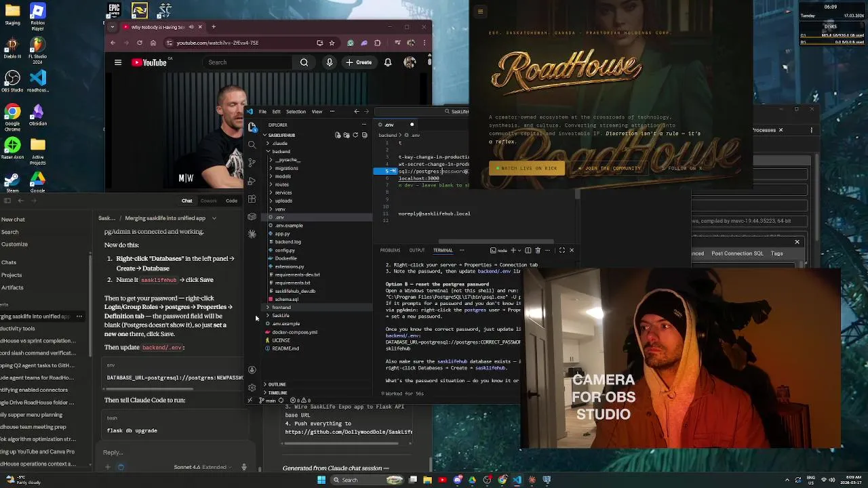
Task: Open the Search view in VS Code activity bar
Action: (x=252, y=144)
